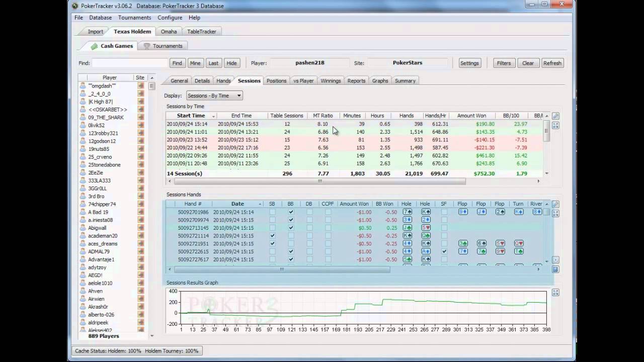Toggle the CCPF checkbox for hand 50092721951

pos(328,243)
